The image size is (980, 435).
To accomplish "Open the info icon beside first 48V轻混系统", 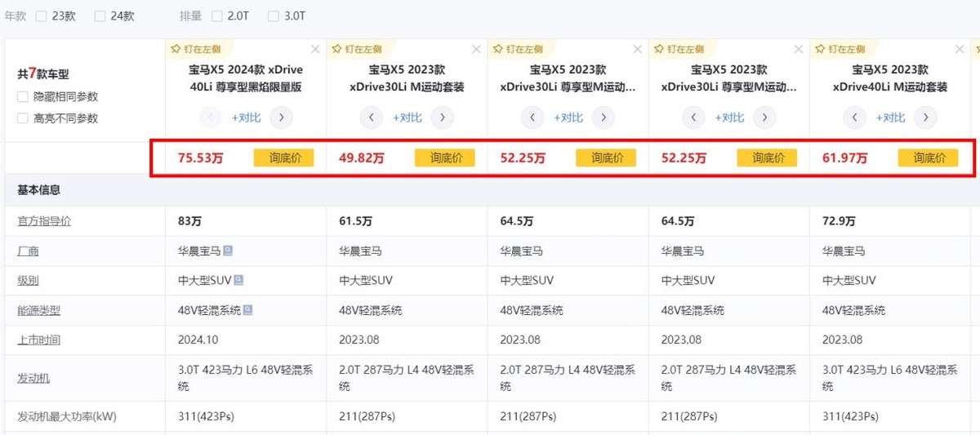I will click(247, 310).
